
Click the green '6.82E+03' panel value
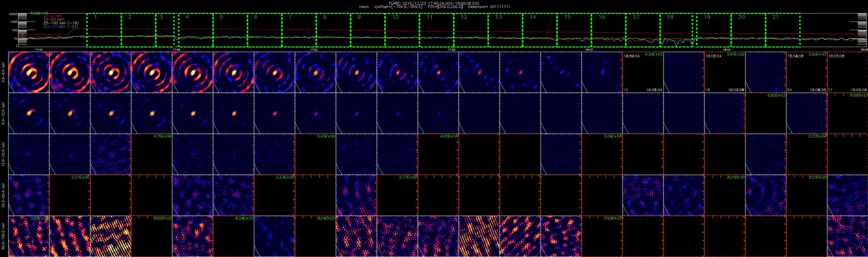coord(776,95)
